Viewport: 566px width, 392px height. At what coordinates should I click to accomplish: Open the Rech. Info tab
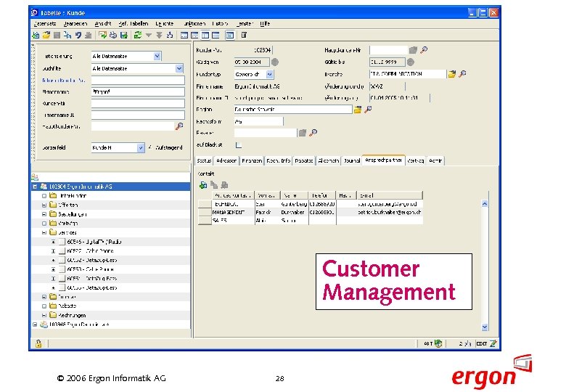tap(279, 161)
